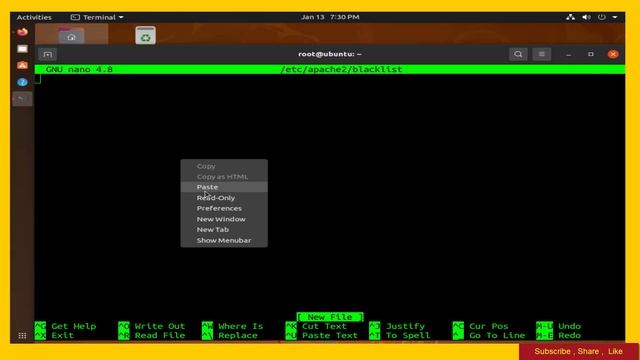The image size is (640, 360).
Task: Close the terminal window
Action: [x=613, y=54]
